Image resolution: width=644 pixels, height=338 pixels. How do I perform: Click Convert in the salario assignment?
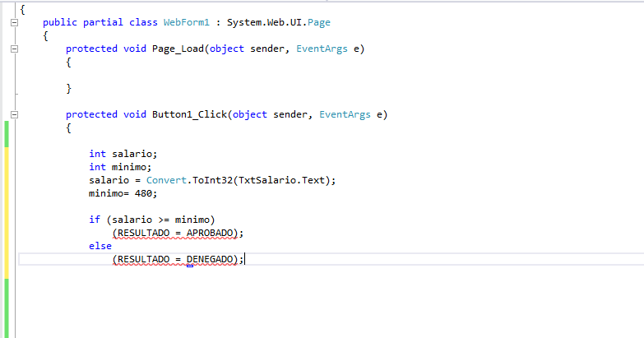166,180
